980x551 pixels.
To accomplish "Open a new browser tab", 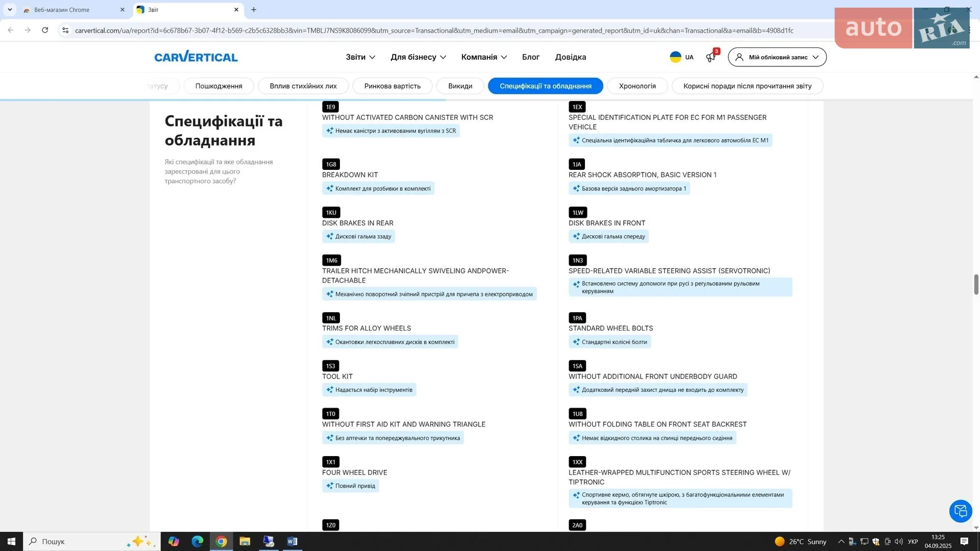I will (x=254, y=10).
